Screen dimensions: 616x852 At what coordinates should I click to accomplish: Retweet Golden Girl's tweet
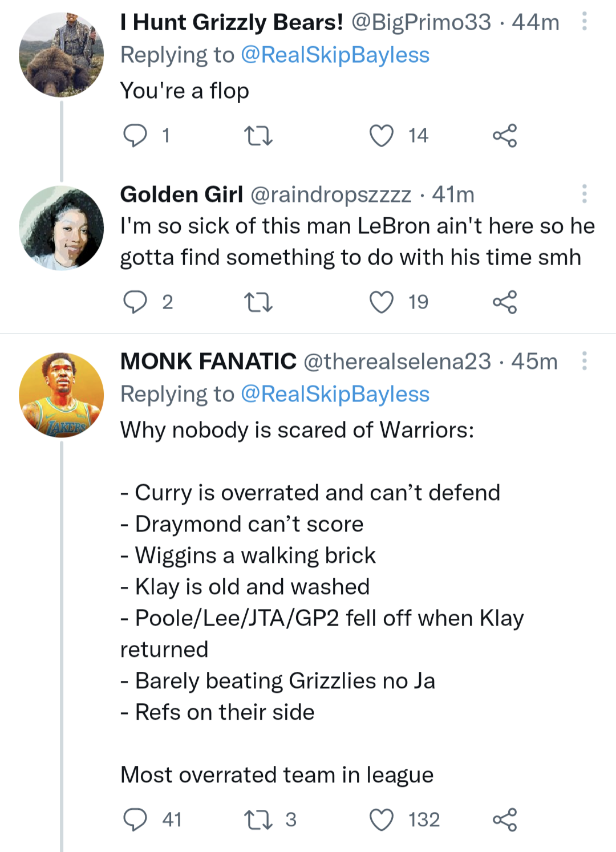pyautogui.click(x=258, y=302)
